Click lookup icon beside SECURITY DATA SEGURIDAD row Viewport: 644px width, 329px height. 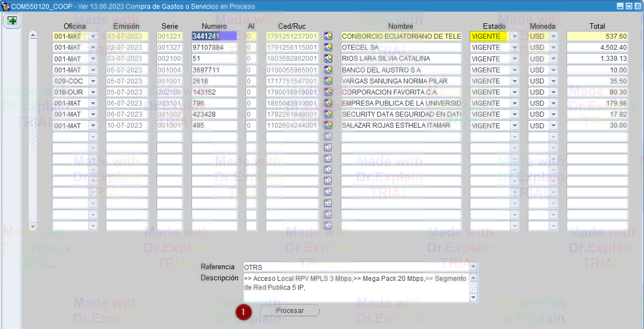(328, 114)
